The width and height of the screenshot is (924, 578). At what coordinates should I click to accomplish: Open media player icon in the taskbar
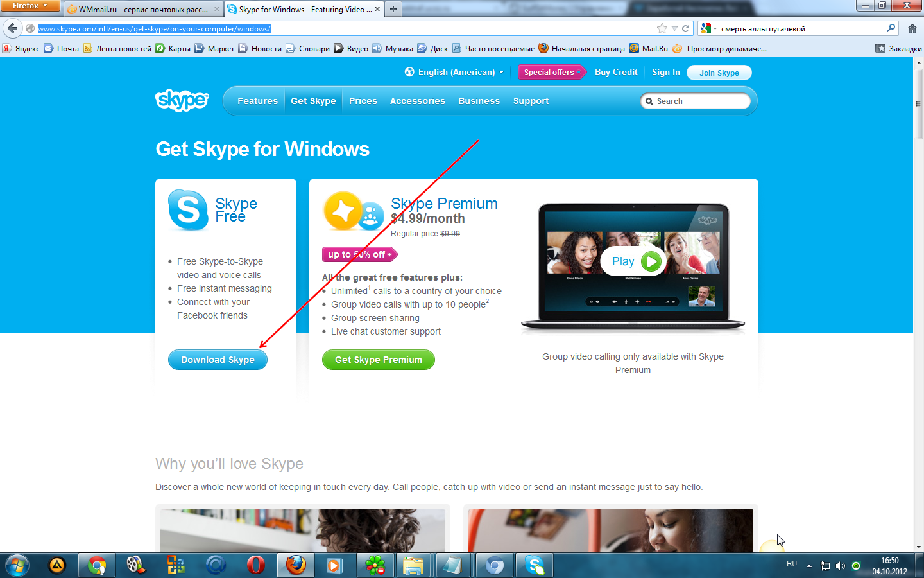[334, 566]
